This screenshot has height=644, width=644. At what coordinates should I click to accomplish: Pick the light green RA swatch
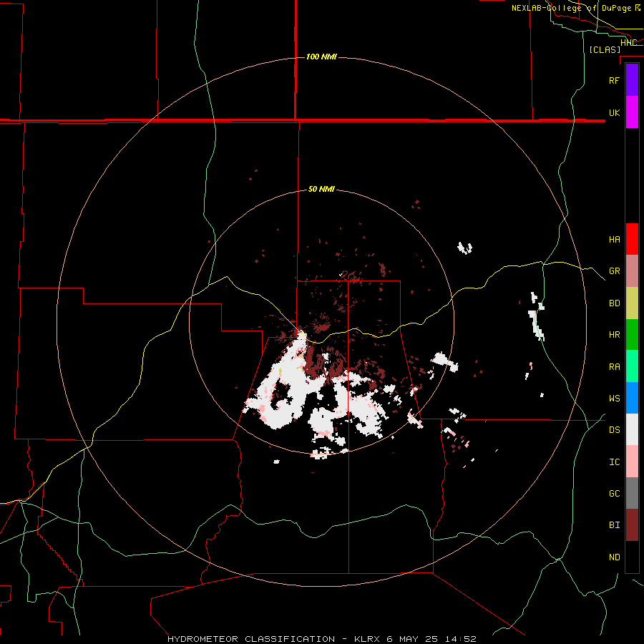click(x=632, y=366)
